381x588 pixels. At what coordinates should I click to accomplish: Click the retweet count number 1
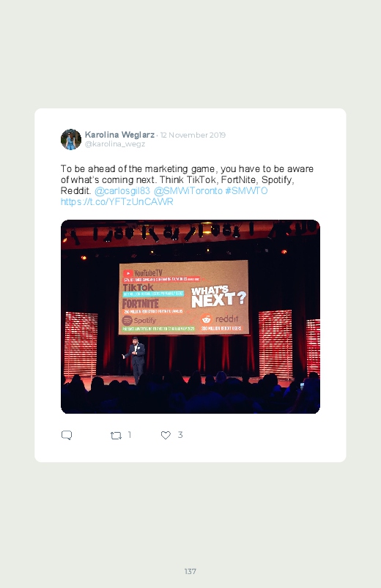point(130,435)
